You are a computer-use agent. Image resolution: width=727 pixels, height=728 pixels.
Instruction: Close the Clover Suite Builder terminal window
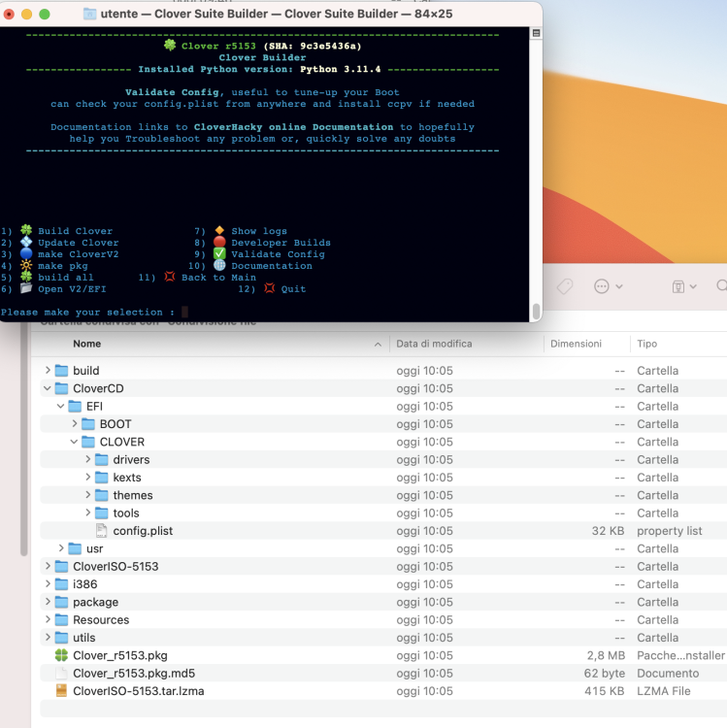(9, 14)
